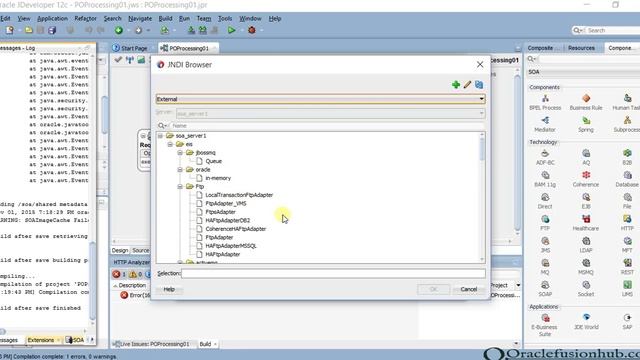This screenshot has width=640, height=360.
Task: Open the External connection type dropdown
Action: 320,99
